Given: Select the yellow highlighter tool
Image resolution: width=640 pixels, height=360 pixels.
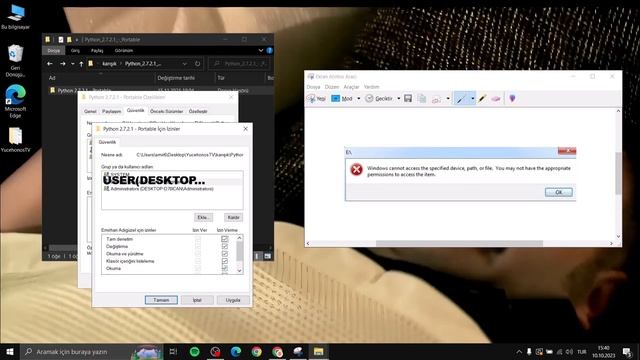Looking at the screenshot, I should pos(482,98).
